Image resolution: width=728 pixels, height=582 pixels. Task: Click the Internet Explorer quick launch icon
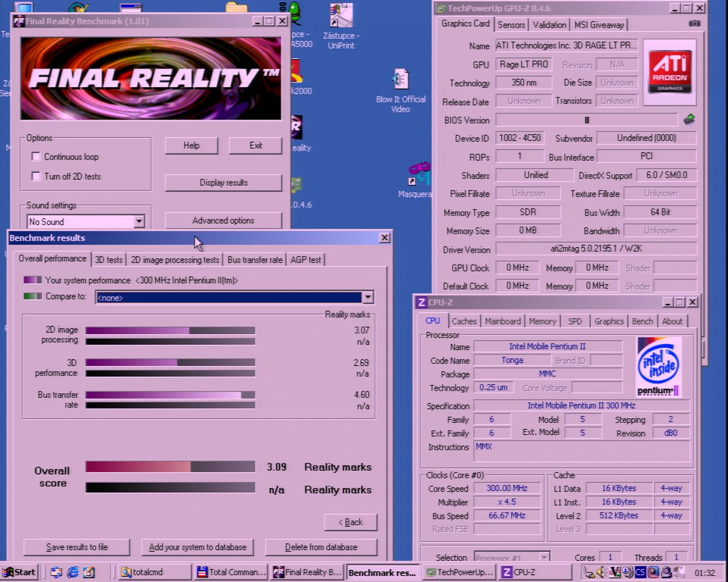click(73, 572)
